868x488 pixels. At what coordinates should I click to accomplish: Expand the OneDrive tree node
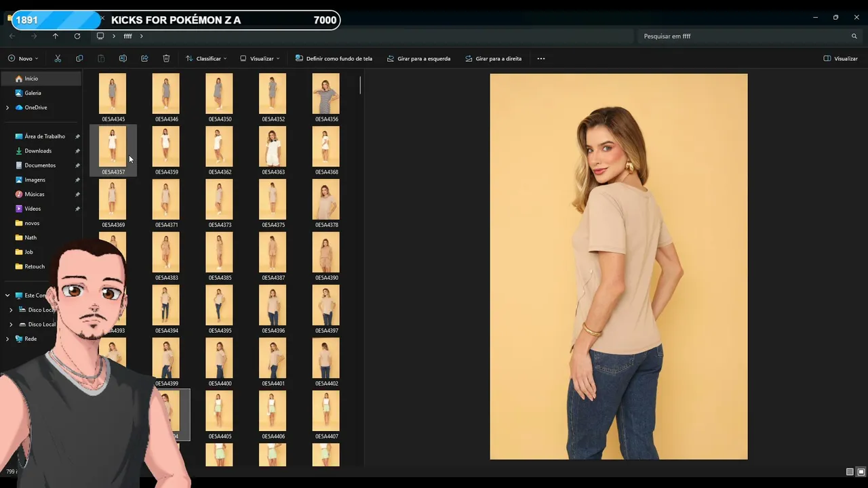click(x=7, y=107)
